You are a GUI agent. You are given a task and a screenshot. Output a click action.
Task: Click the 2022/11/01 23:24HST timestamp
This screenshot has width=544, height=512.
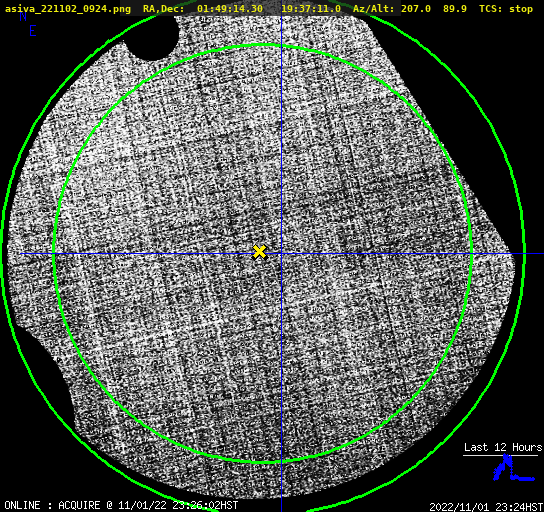pyautogui.click(x=486, y=507)
